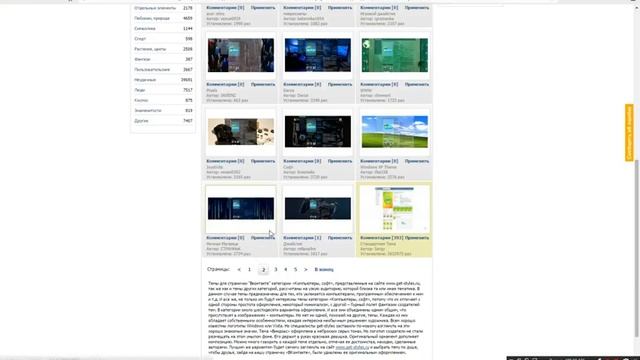Open the blue monitors theme thumbnail
The image size is (640, 360).
point(318,55)
